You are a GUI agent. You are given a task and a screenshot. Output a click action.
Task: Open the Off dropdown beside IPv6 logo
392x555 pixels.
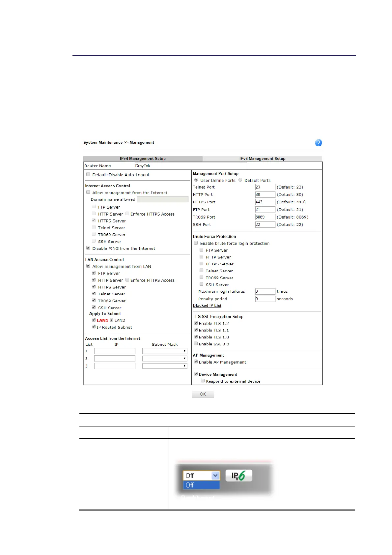[x=201, y=476]
